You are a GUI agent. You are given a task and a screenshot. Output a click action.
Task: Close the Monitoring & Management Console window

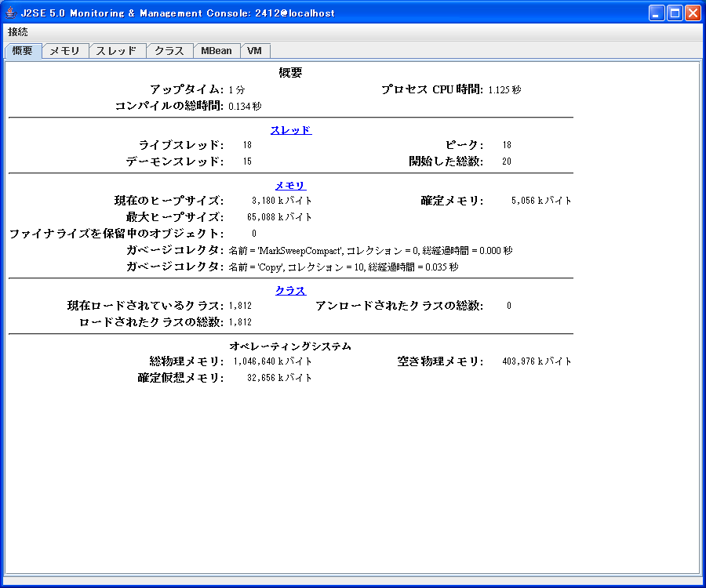point(693,13)
